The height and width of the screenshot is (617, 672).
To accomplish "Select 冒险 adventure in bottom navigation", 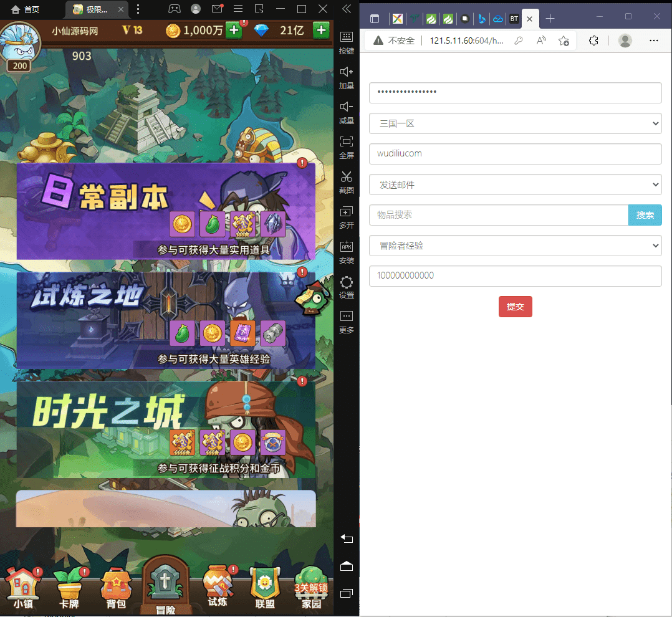I will click(165, 586).
